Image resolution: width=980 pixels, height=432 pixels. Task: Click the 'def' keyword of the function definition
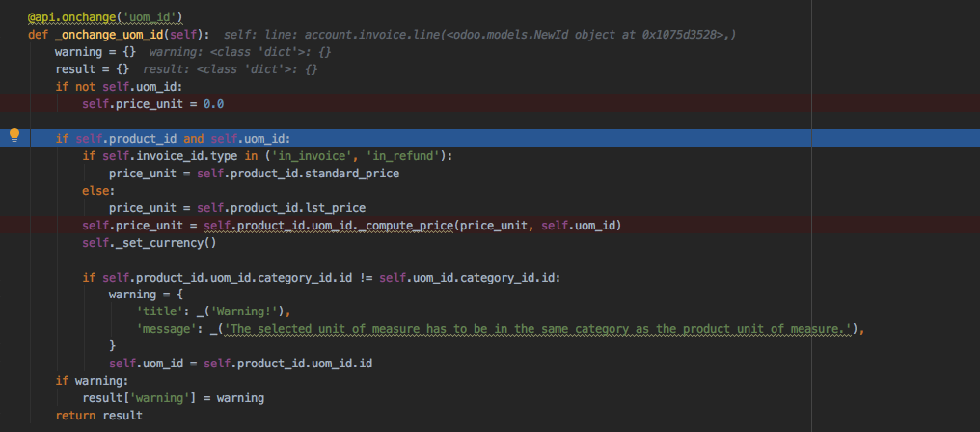38,34
